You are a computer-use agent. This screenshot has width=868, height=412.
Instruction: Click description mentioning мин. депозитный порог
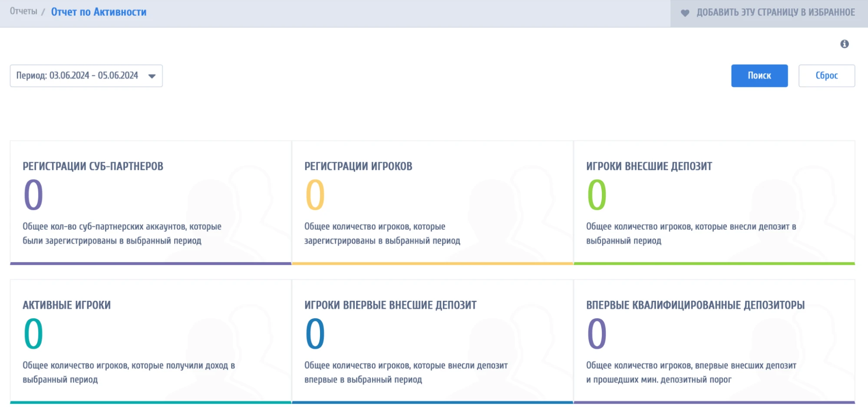point(691,372)
